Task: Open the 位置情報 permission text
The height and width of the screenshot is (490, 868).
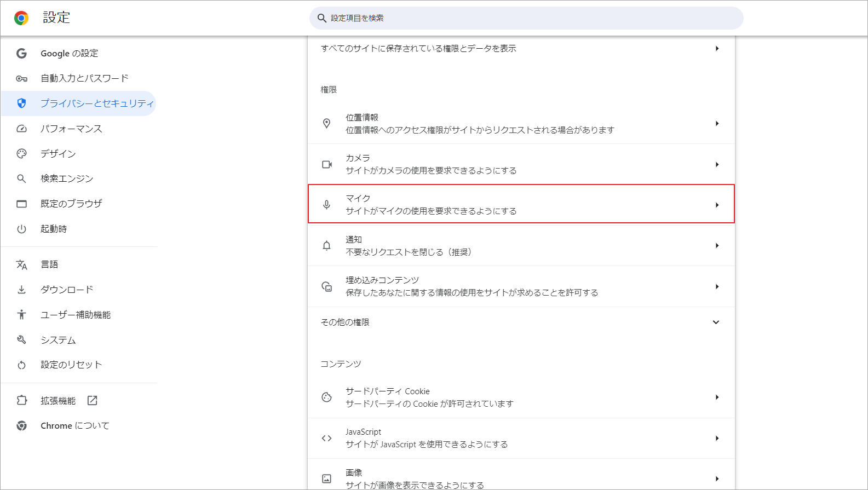Action: pyautogui.click(x=480, y=124)
